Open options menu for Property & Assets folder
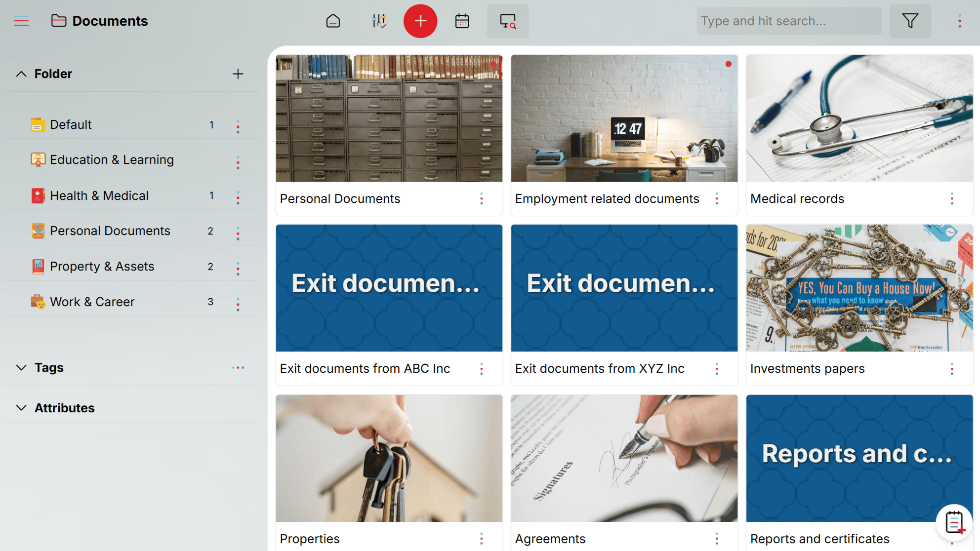980x551 pixels. (238, 268)
